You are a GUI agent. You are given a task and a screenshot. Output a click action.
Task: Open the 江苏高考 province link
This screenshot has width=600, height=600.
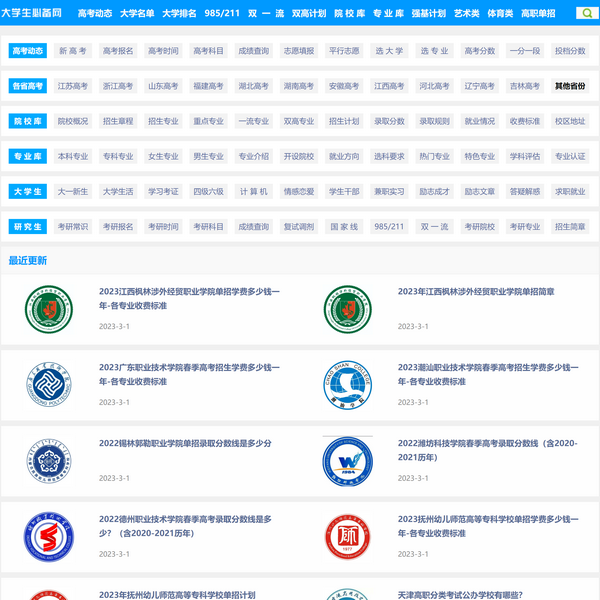pyautogui.click(x=72, y=86)
